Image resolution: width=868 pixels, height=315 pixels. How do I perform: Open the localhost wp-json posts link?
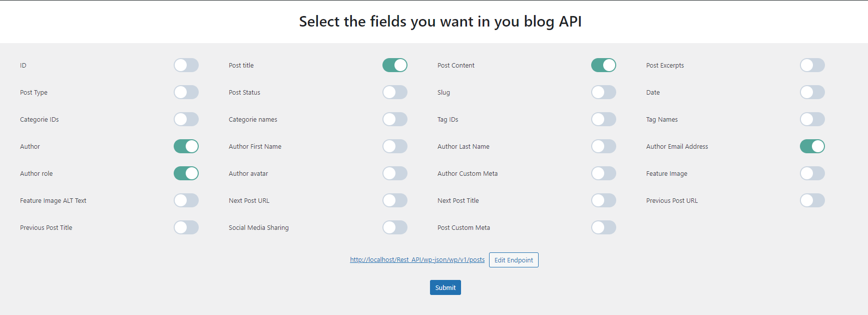pyautogui.click(x=417, y=260)
